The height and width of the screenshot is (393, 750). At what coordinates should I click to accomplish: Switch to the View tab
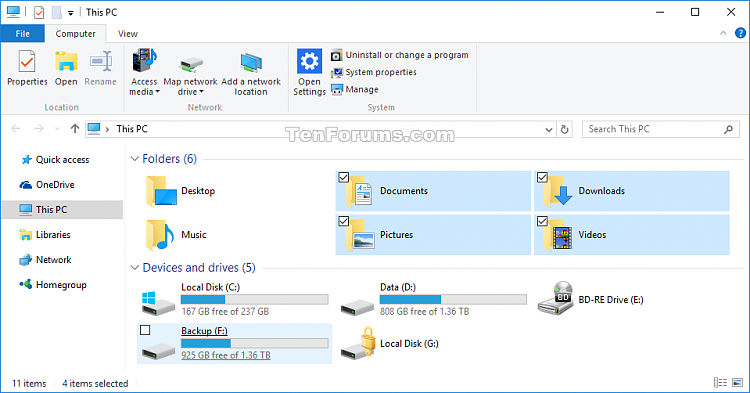pyautogui.click(x=128, y=33)
